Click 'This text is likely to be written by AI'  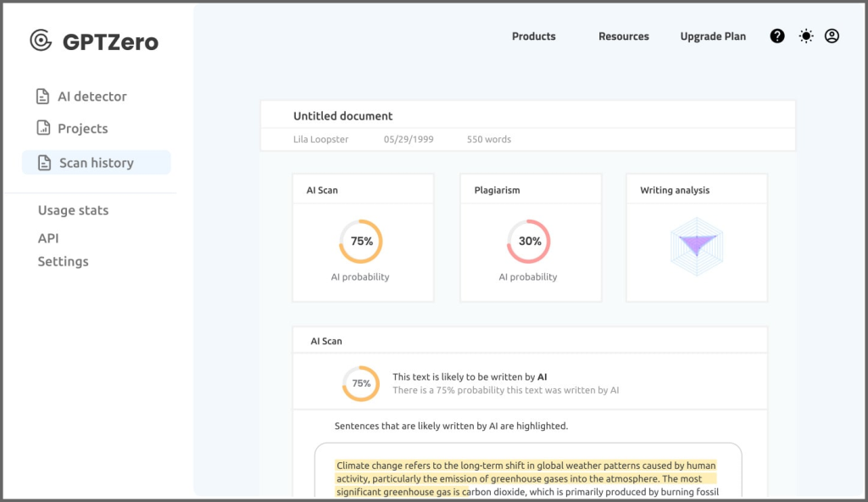[x=470, y=376]
